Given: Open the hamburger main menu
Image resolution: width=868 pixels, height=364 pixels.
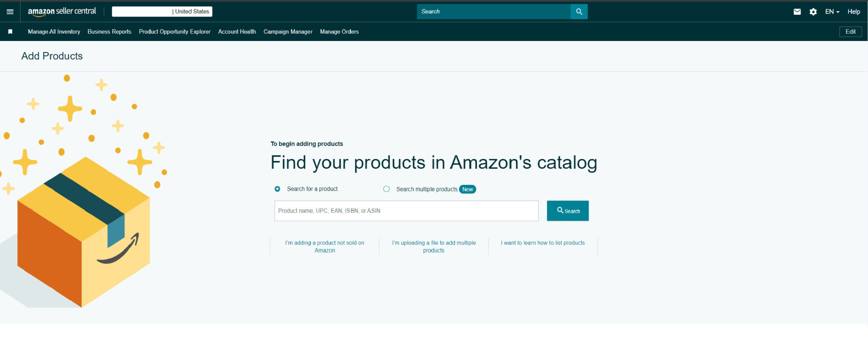Looking at the screenshot, I should pos(10,11).
